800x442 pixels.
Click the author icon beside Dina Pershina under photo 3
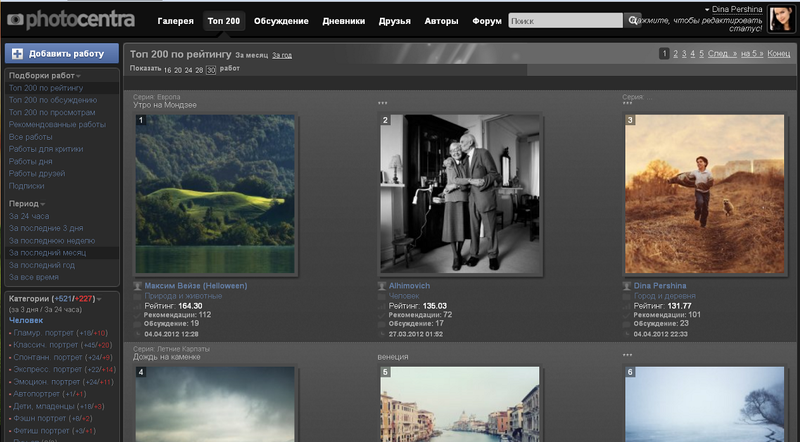click(627, 286)
